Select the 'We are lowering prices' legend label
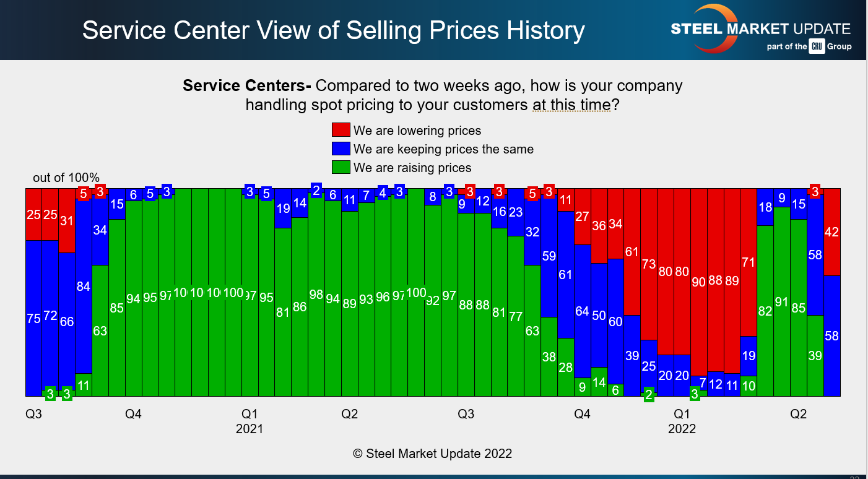 (417, 131)
